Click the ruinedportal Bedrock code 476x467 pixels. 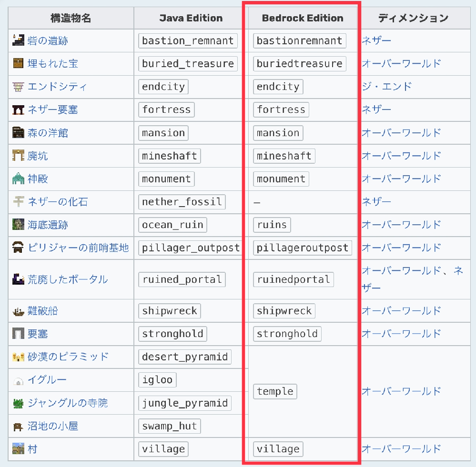tap(294, 279)
